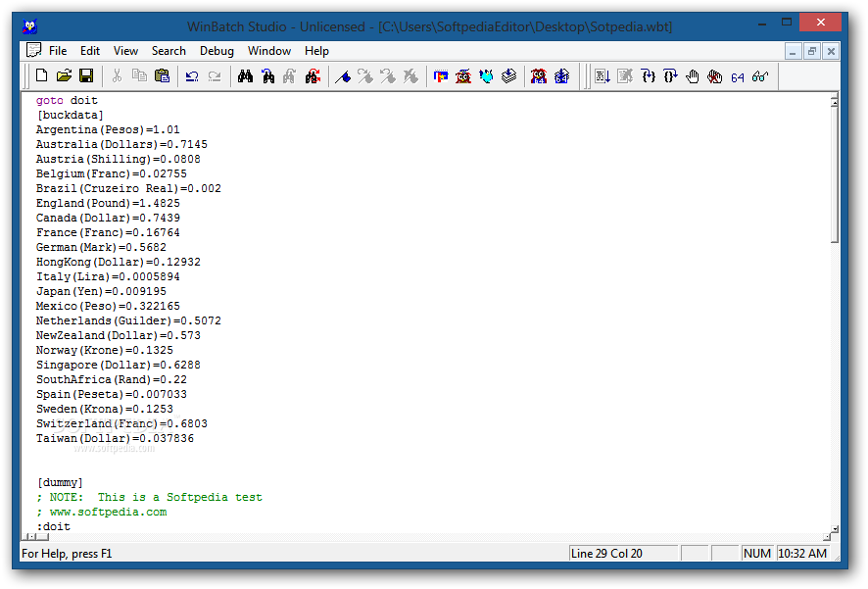Click the grayed-out binoculars icon
Image resolution: width=868 pixels, height=589 pixels.
click(x=290, y=75)
